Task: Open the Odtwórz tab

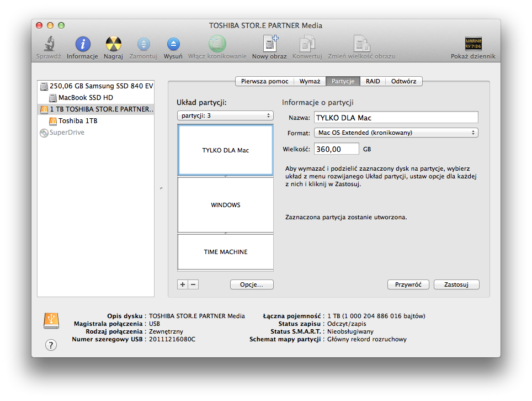Action: (x=404, y=81)
